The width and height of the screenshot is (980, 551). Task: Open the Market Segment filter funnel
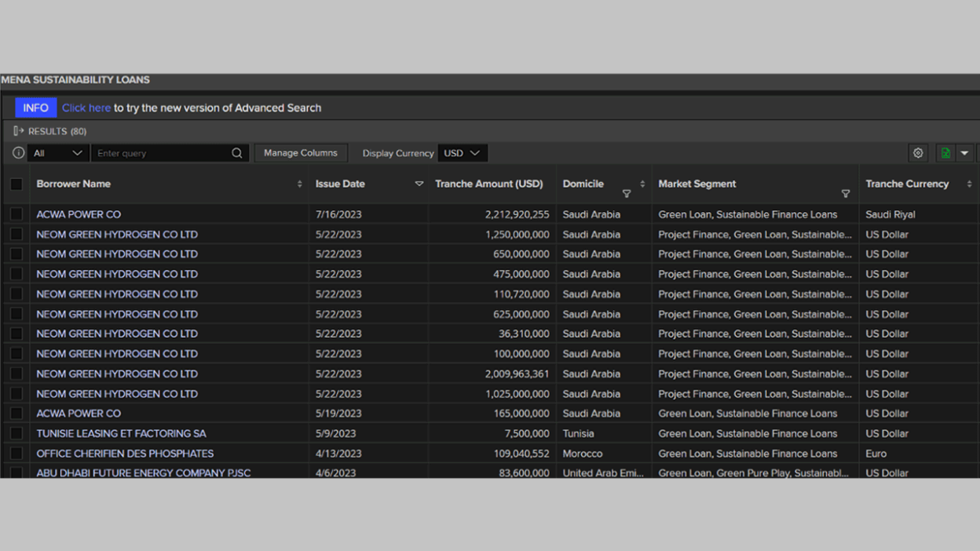846,193
